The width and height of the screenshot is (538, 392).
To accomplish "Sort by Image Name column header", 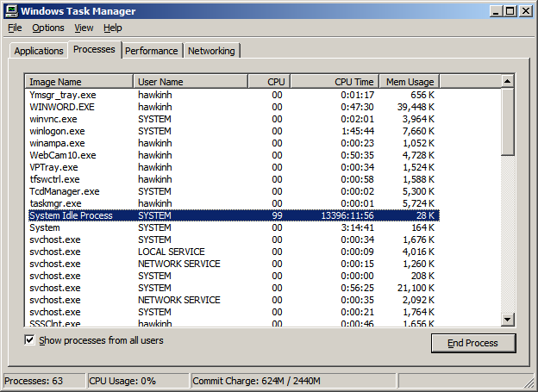I will [x=79, y=82].
